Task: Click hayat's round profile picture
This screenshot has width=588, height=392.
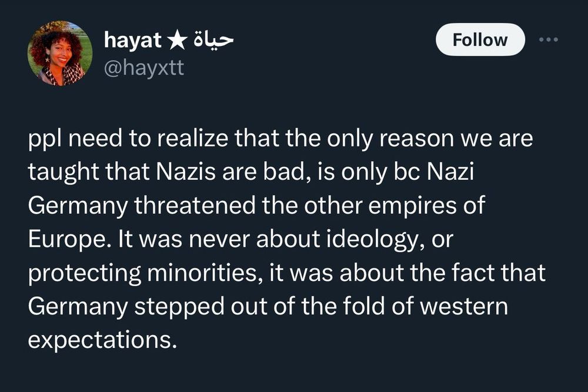Action: [x=59, y=53]
